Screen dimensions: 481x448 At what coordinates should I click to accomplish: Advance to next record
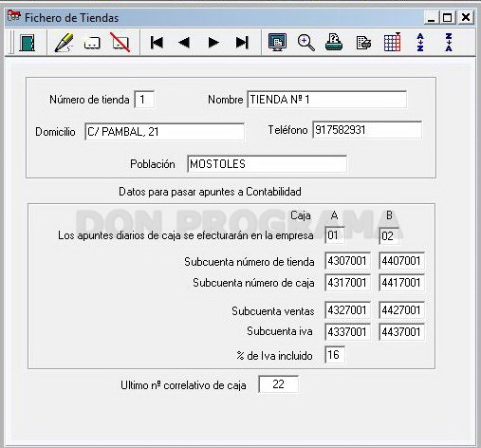(x=213, y=43)
